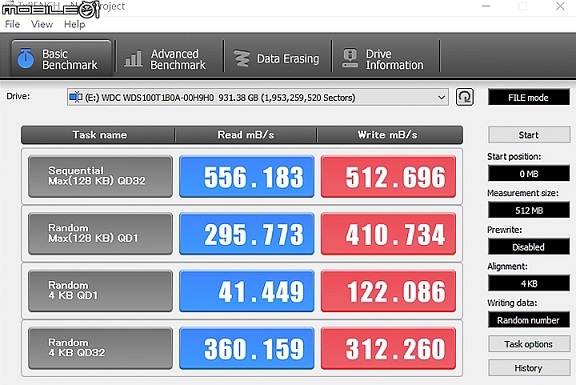Open the View menu
Image resolution: width=576 pixels, height=385 pixels.
pos(42,24)
